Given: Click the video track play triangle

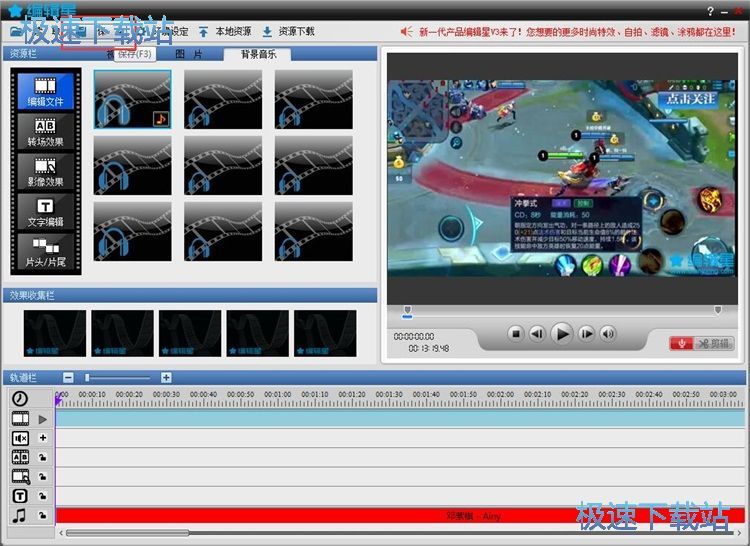Looking at the screenshot, I should pos(43,419).
